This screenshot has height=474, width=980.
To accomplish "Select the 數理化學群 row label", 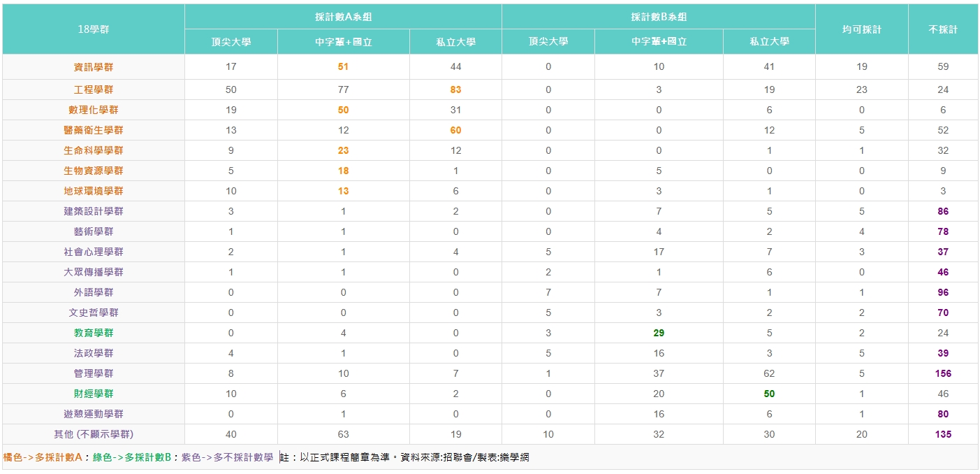I will coord(94,110).
